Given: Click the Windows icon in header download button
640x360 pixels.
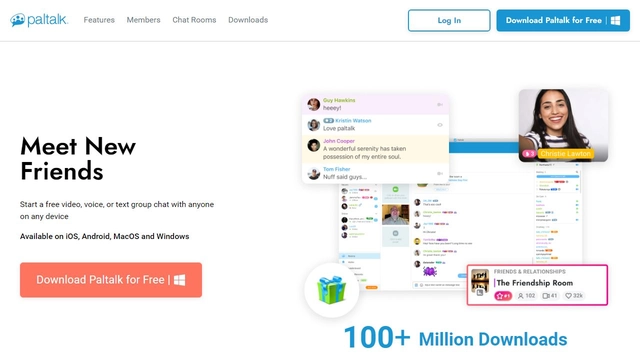Looking at the screenshot, I should click(616, 20).
